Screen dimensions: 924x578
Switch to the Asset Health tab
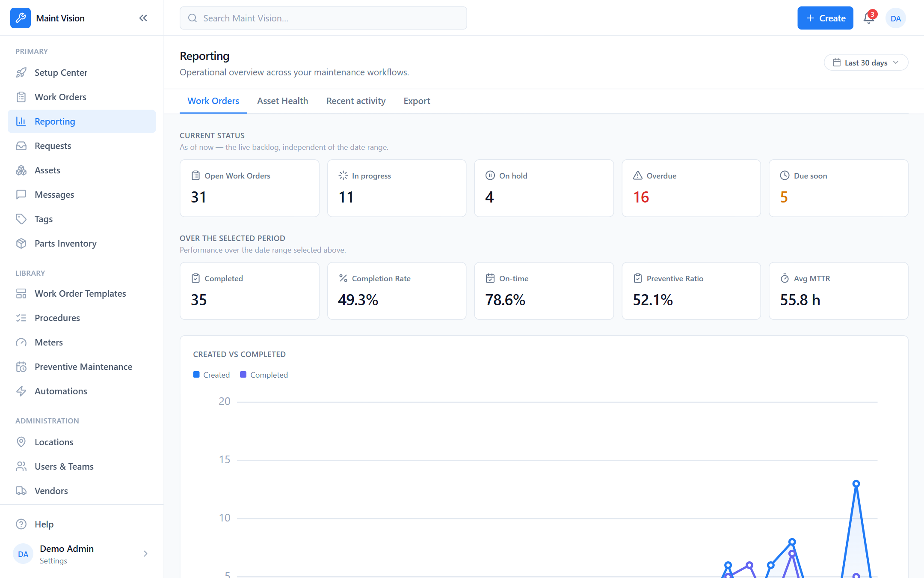pos(282,101)
